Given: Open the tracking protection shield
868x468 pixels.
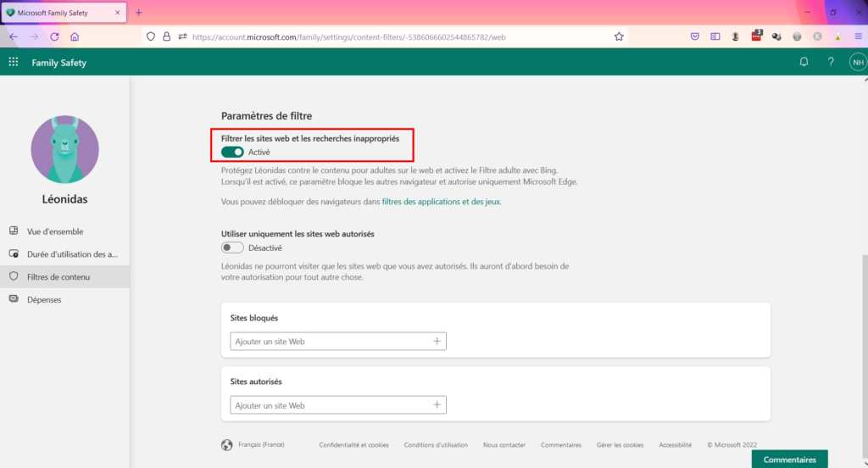Looking at the screenshot, I should [x=151, y=36].
